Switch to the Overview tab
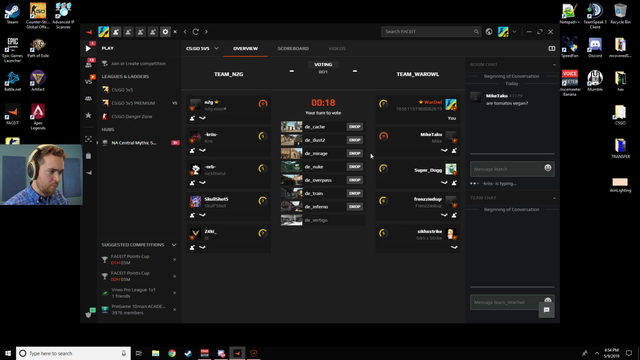The height and width of the screenshot is (360, 640). 245,49
